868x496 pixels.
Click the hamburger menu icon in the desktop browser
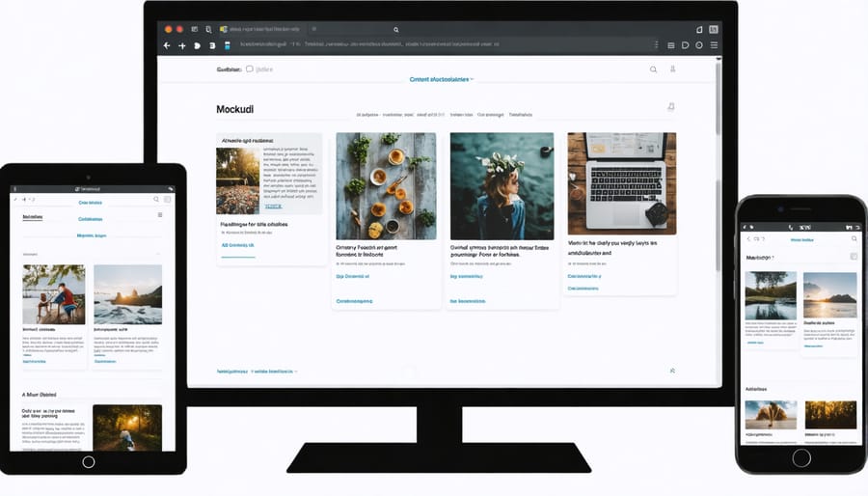coord(714,44)
